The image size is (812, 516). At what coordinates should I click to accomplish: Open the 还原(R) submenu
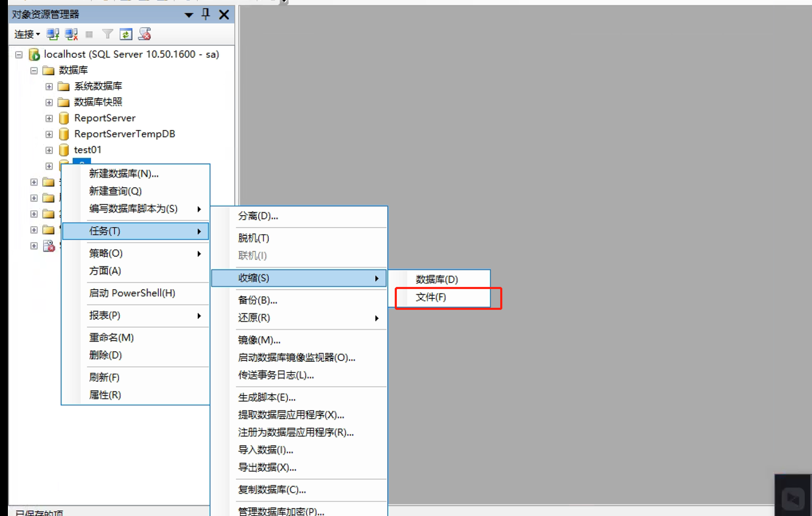point(299,318)
